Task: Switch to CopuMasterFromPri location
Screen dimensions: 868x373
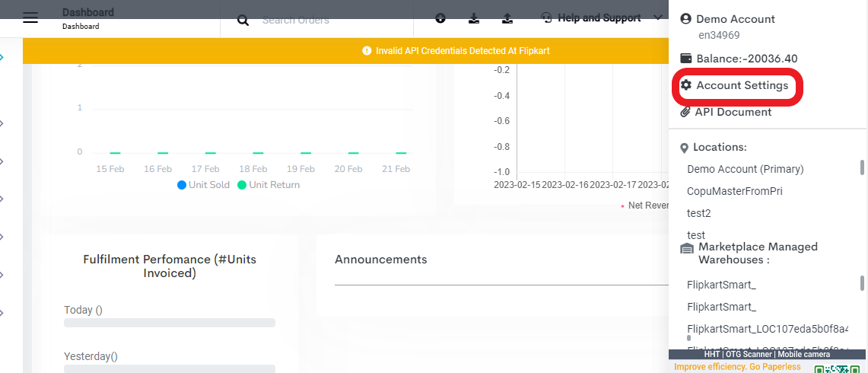Action: 735,191
